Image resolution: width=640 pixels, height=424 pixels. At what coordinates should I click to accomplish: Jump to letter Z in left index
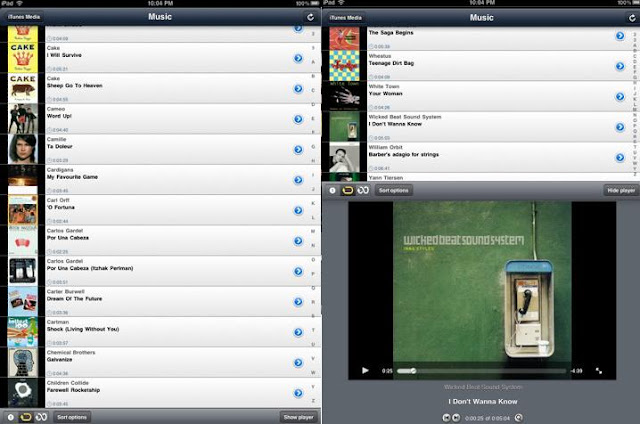coord(313,400)
